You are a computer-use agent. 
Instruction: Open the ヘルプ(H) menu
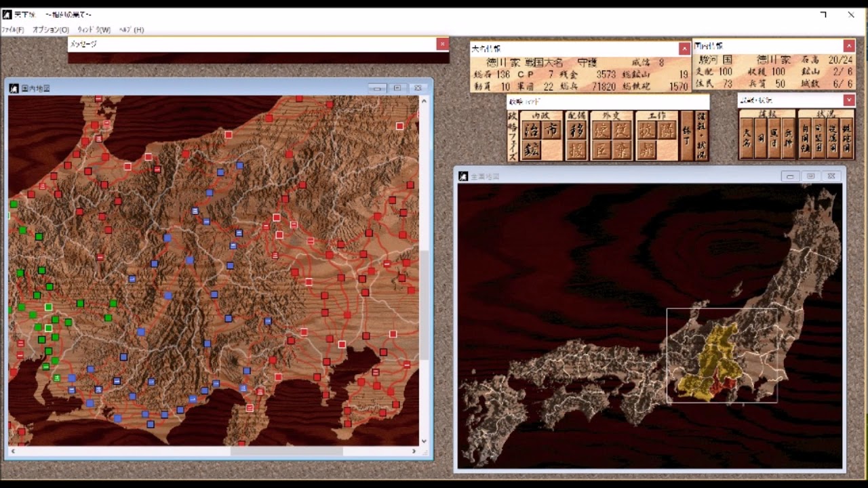click(132, 30)
